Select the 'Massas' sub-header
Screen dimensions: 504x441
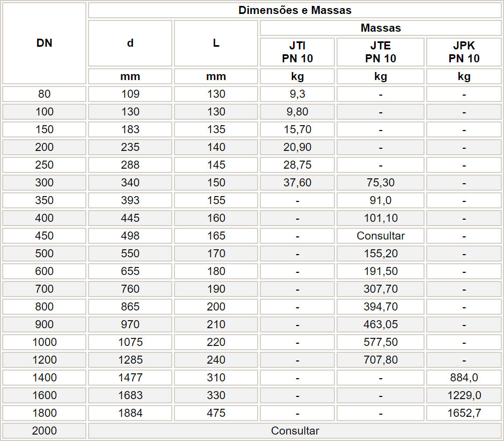point(381,28)
